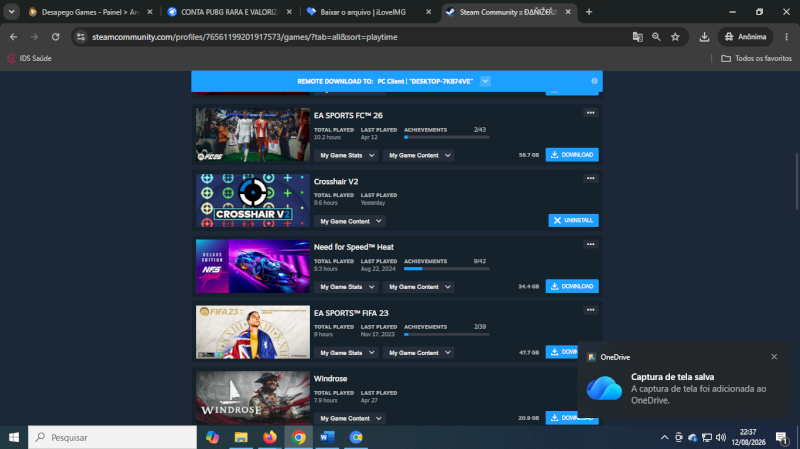Click the Need for Speed Heat title
Screen dimensions: 800x449
[354, 247]
